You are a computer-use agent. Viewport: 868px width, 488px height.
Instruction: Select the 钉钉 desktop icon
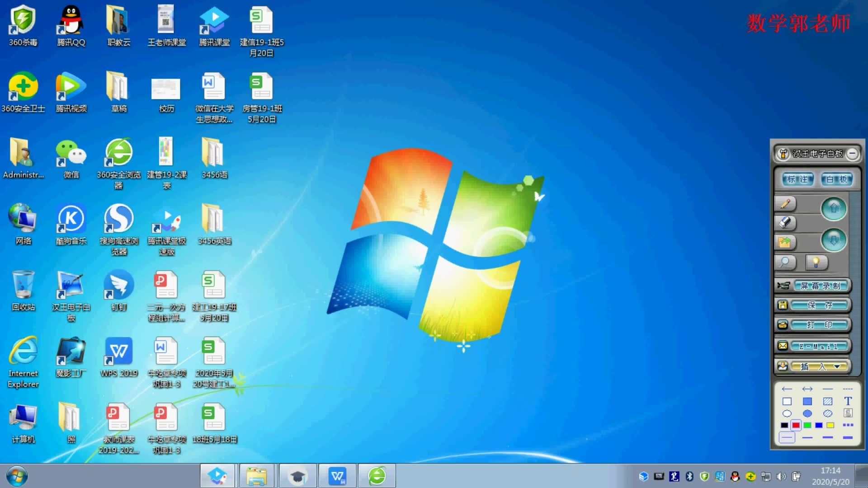pos(119,291)
